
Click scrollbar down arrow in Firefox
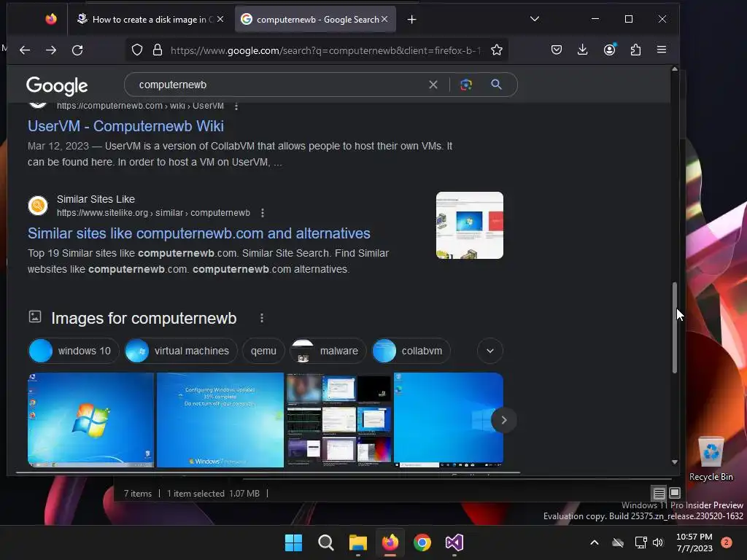pyautogui.click(x=675, y=462)
